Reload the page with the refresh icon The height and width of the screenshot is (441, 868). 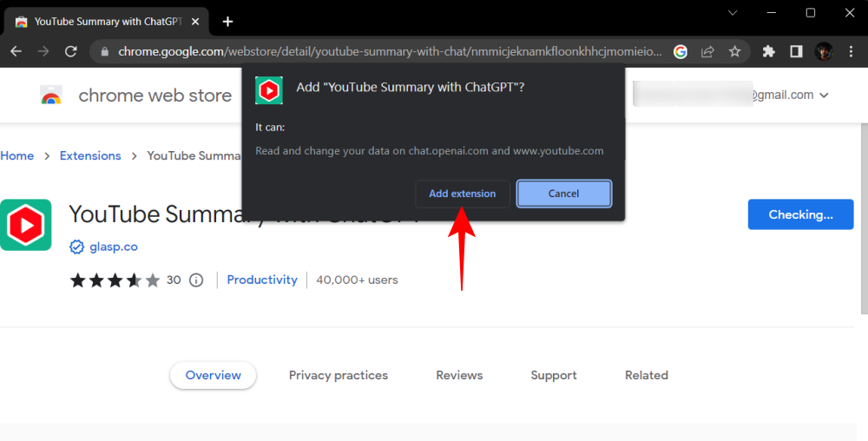click(71, 51)
